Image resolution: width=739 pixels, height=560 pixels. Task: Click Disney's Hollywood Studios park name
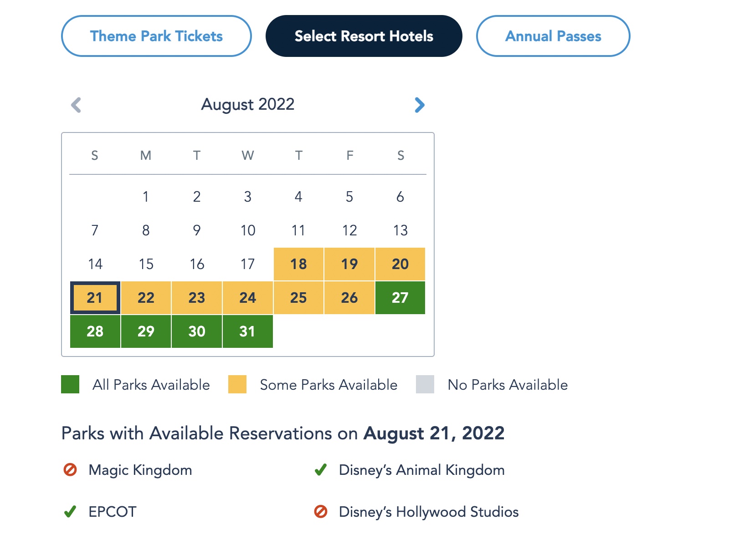coord(428,512)
